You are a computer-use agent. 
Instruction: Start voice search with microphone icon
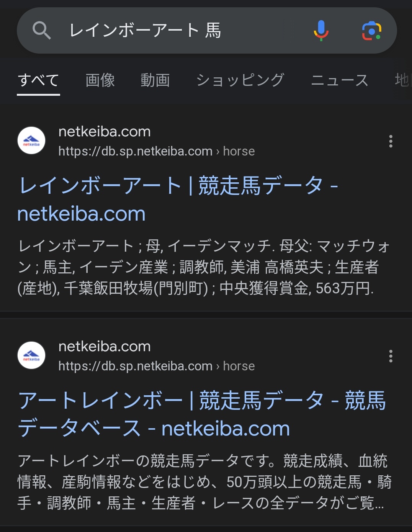[321, 30]
